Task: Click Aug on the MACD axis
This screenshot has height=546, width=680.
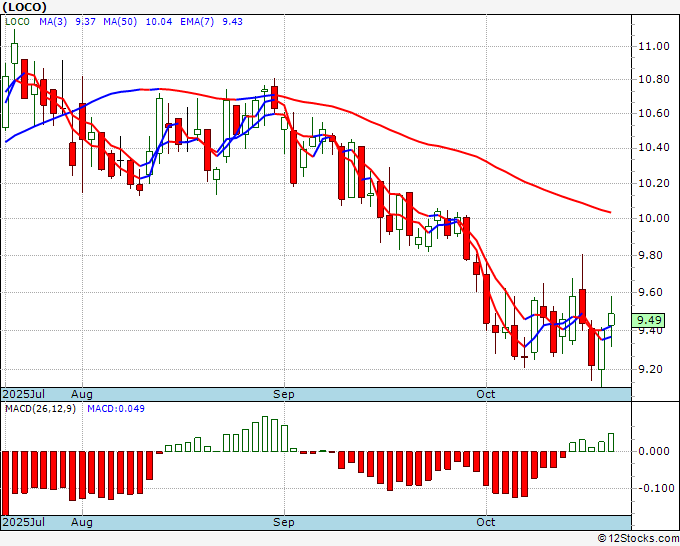Action: pyautogui.click(x=82, y=522)
